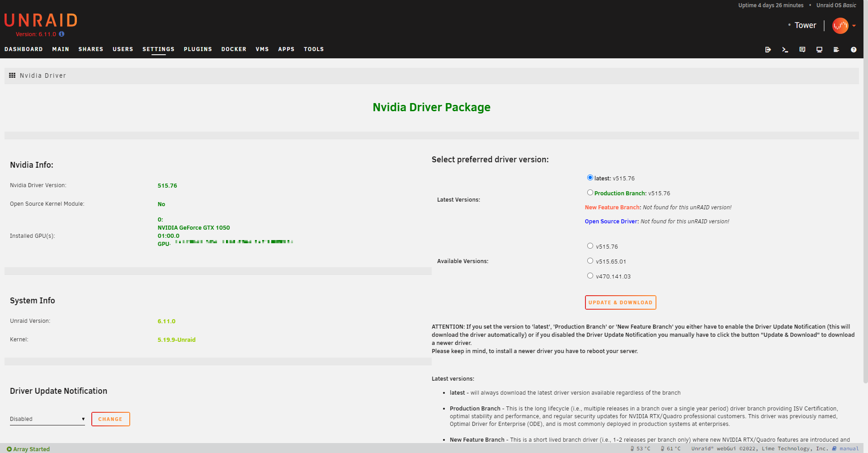
Task: Choose available version v470.141.03 radio
Action: pyautogui.click(x=590, y=276)
